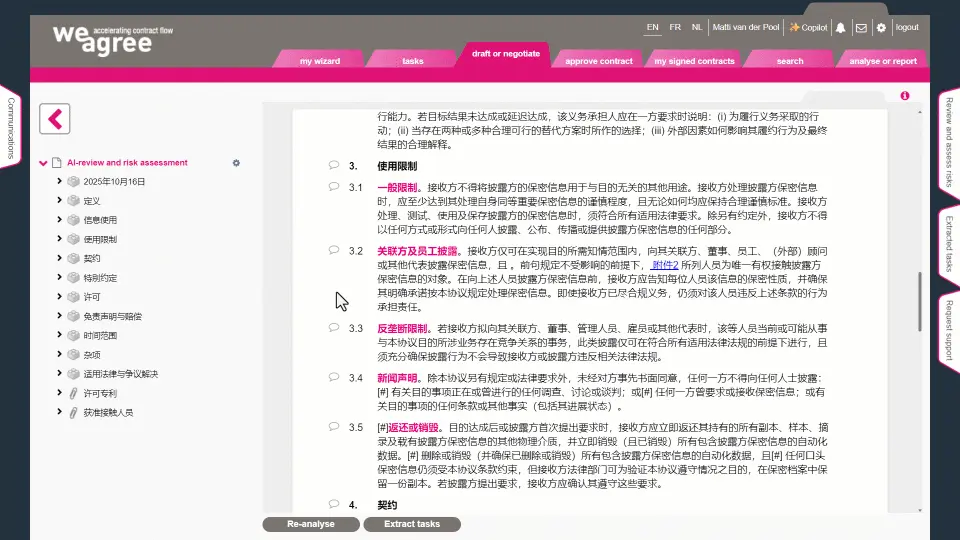Click the block icon for 定义
The height and width of the screenshot is (540, 960).
click(73, 201)
